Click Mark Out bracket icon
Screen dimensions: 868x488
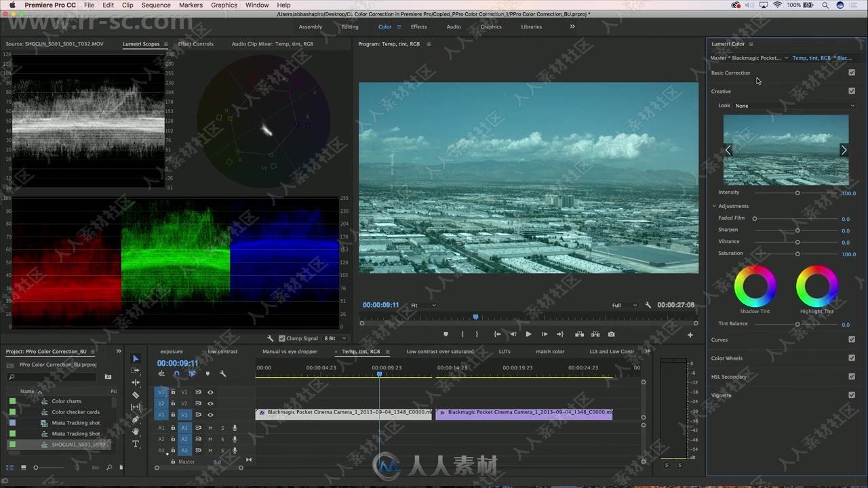pyautogui.click(x=477, y=334)
